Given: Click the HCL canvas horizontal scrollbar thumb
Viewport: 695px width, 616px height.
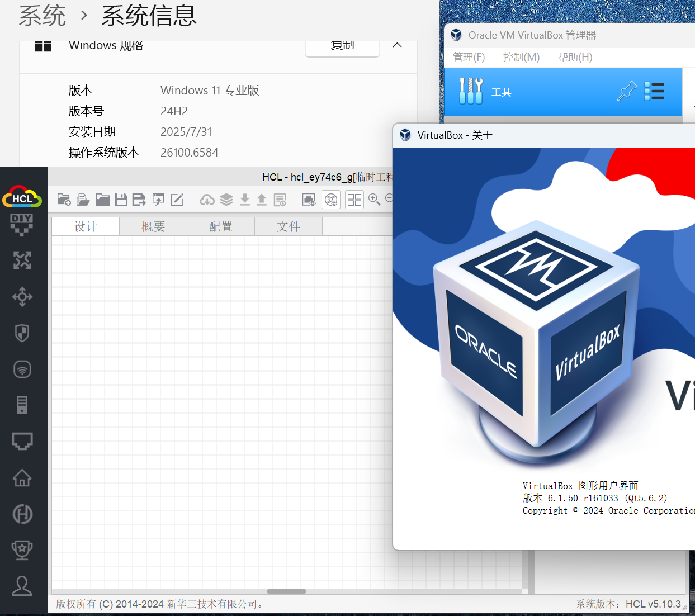Looking at the screenshot, I should click(286, 591).
